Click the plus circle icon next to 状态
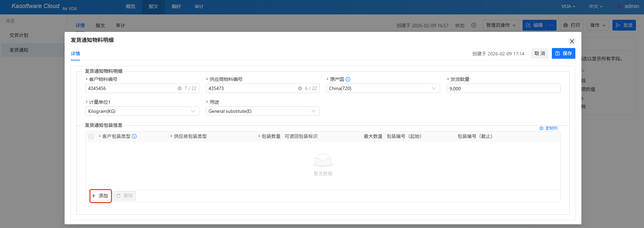 click(474, 25)
